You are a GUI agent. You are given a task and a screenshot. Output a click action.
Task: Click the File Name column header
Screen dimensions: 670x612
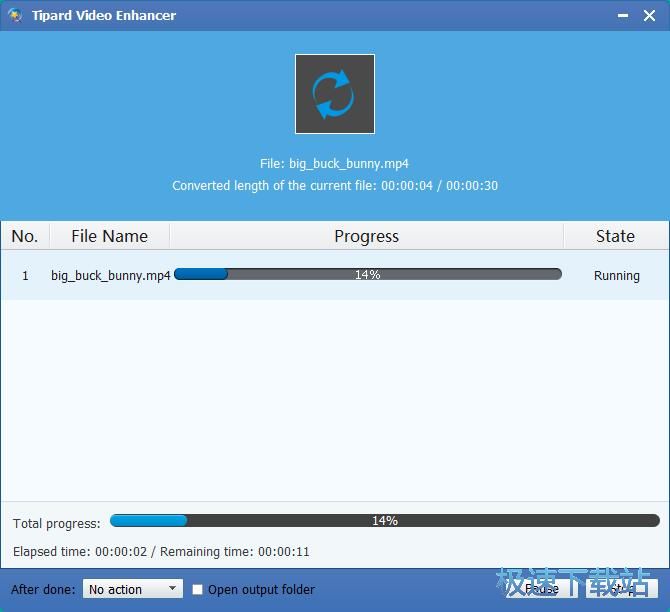110,236
